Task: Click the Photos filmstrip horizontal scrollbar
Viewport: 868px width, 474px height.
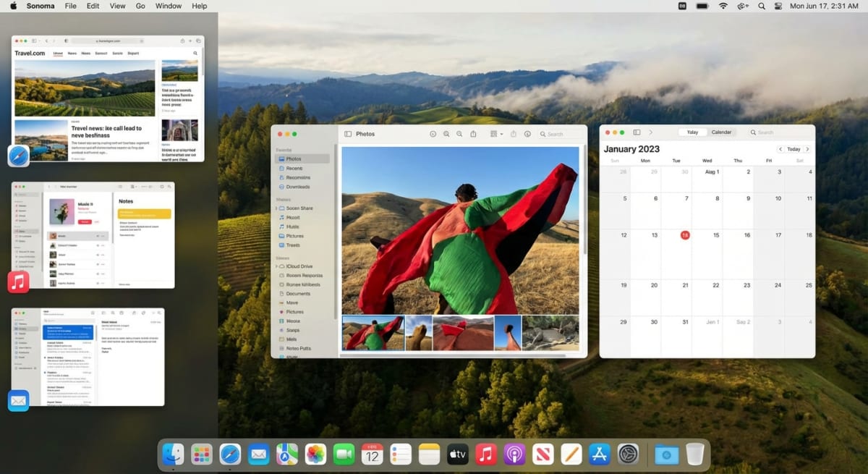Action: pyautogui.click(x=453, y=355)
